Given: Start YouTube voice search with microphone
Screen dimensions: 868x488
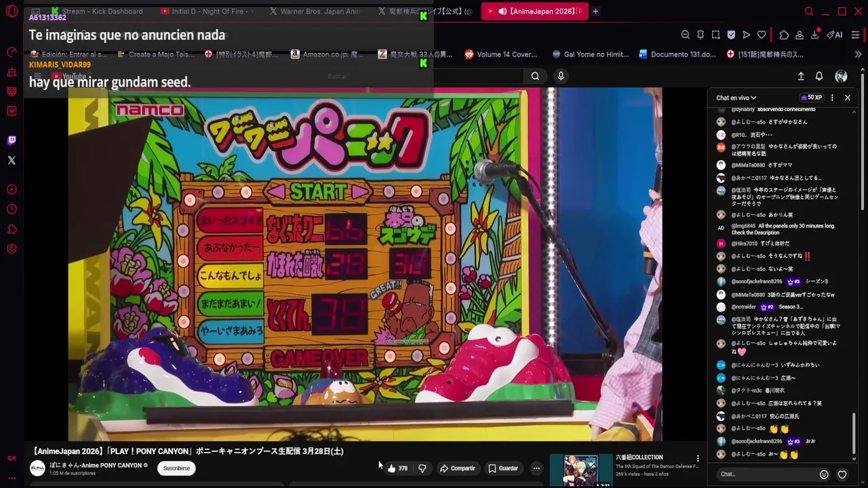Looking at the screenshot, I should pos(561,77).
